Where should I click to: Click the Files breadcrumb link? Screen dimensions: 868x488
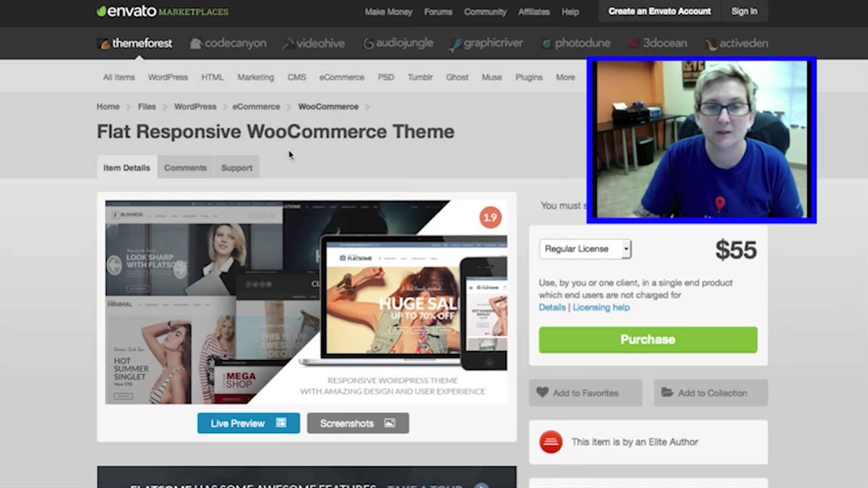146,106
